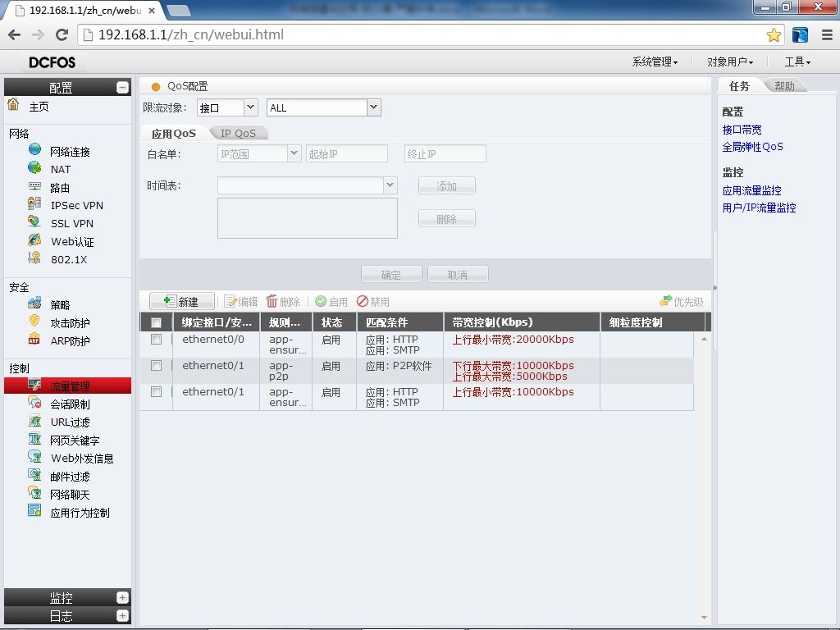Open the 接口带宽 link
Viewport: 840px width, 630px height.
[x=742, y=130]
